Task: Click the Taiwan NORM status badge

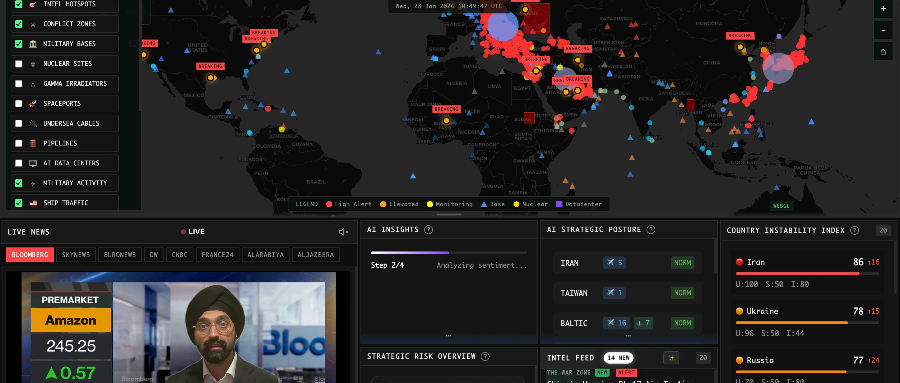Action: point(682,293)
